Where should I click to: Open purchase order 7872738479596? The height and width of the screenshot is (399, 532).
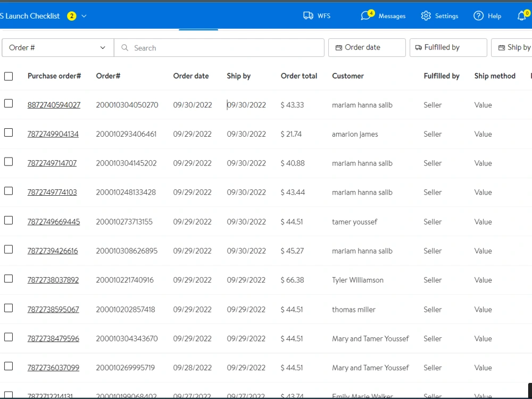coord(53,338)
